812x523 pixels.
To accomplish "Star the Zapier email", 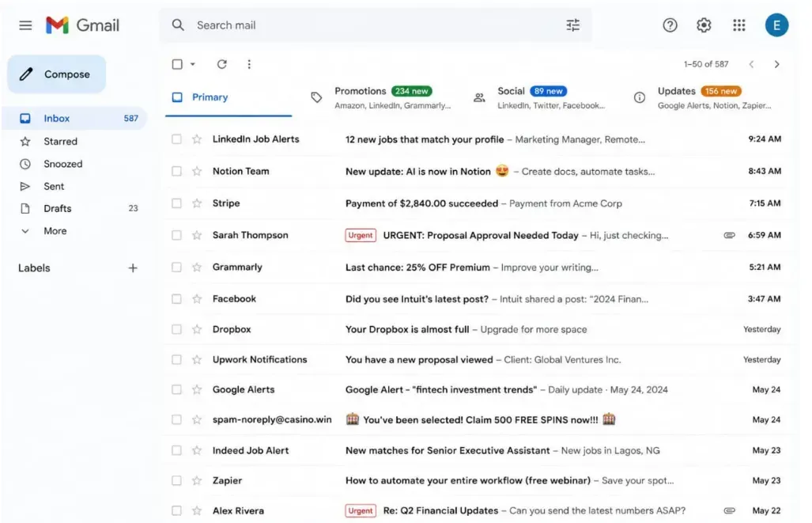I will point(197,480).
